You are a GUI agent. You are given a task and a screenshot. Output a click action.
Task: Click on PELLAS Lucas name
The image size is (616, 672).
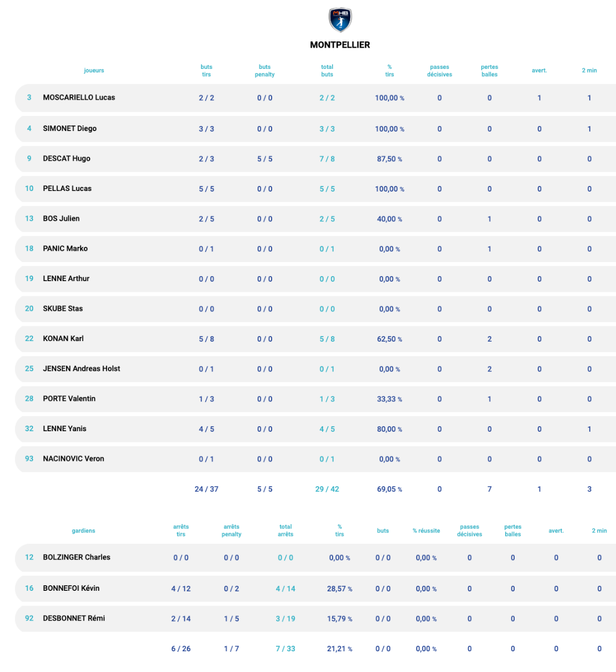tap(67, 189)
